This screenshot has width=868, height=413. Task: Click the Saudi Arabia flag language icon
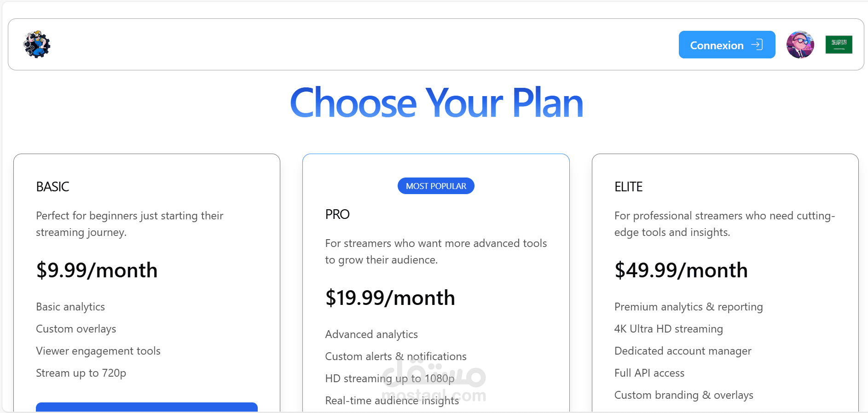tap(839, 45)
